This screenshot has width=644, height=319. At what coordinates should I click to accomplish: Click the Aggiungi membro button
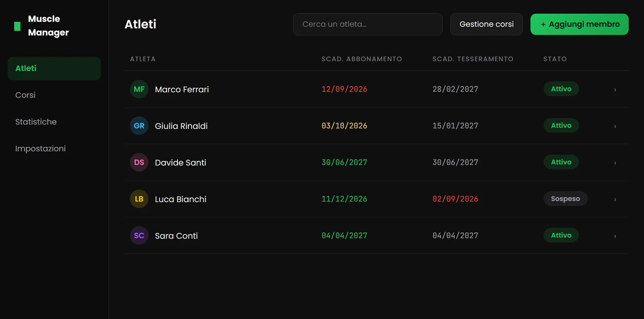click(580, 24)
